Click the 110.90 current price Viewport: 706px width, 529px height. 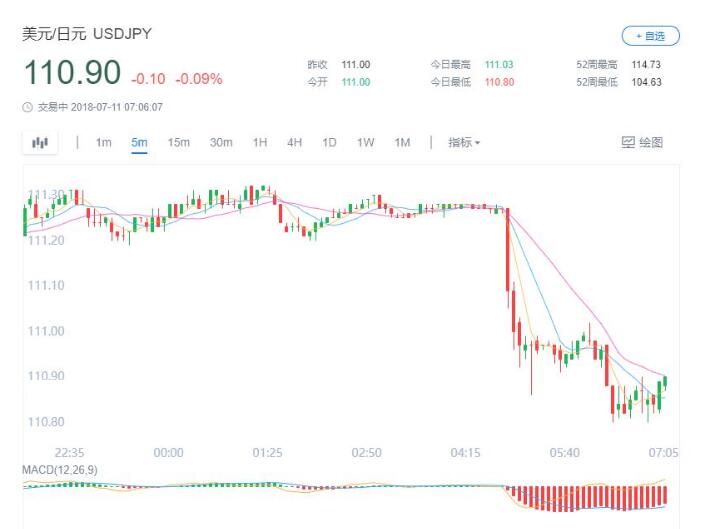(x=71, y=73)
